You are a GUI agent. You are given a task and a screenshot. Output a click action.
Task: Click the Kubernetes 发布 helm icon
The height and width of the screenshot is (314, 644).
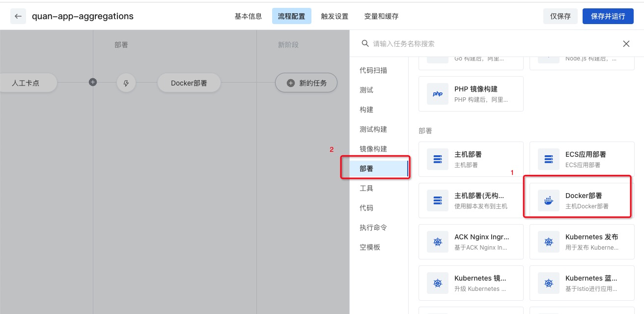coord(548,242)
